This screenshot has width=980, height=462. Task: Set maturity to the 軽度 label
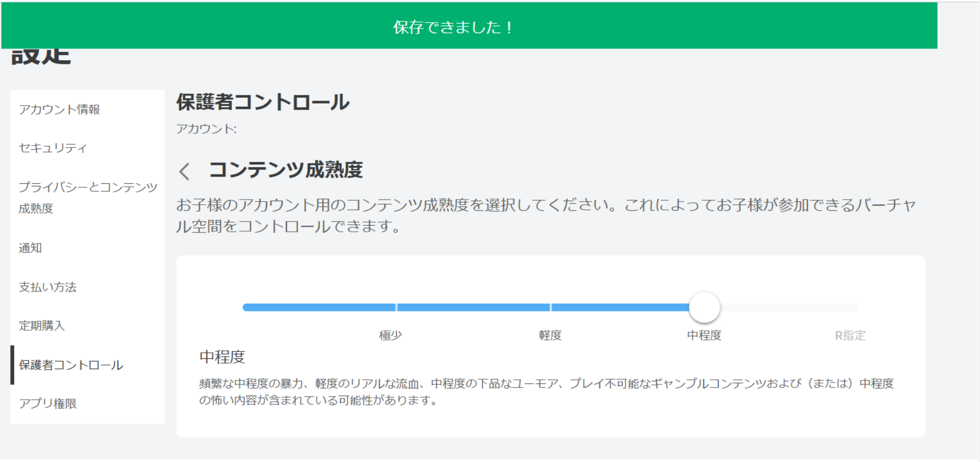pos(550,335)
